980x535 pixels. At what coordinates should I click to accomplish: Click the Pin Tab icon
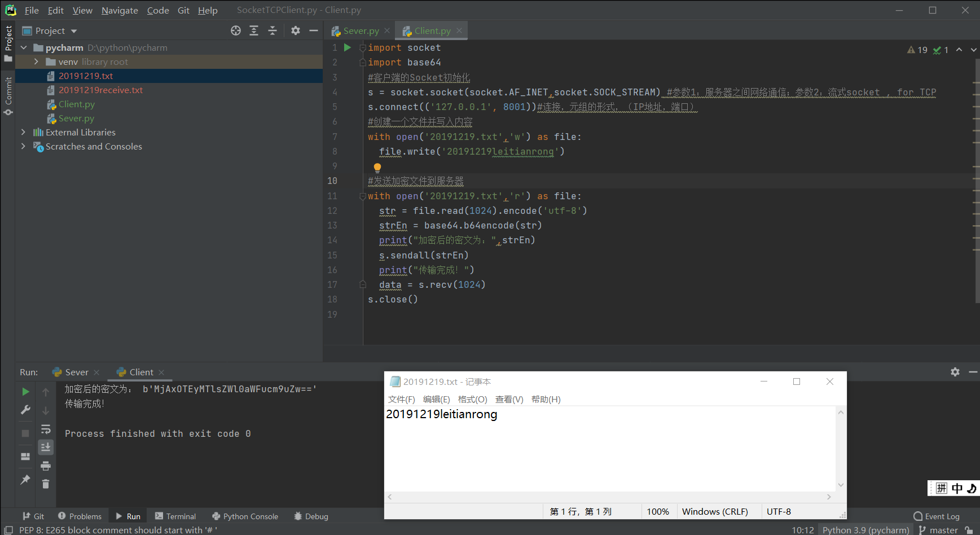(25, 479)
